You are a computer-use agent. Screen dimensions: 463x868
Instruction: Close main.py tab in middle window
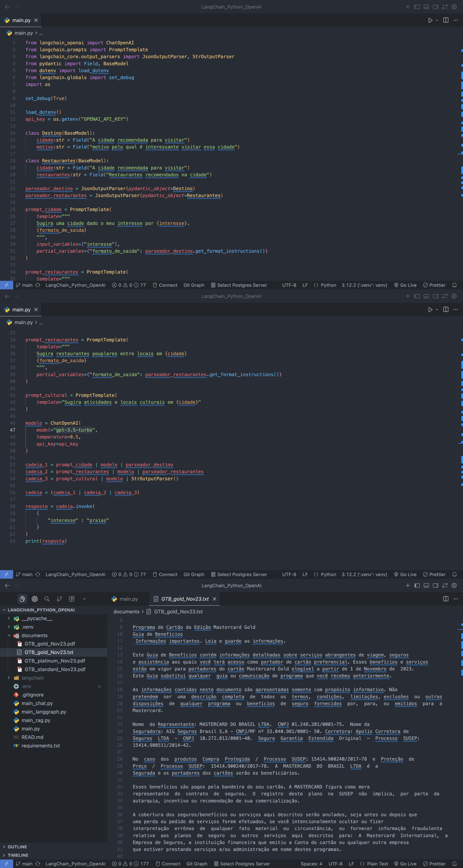[x=36, y=310]
